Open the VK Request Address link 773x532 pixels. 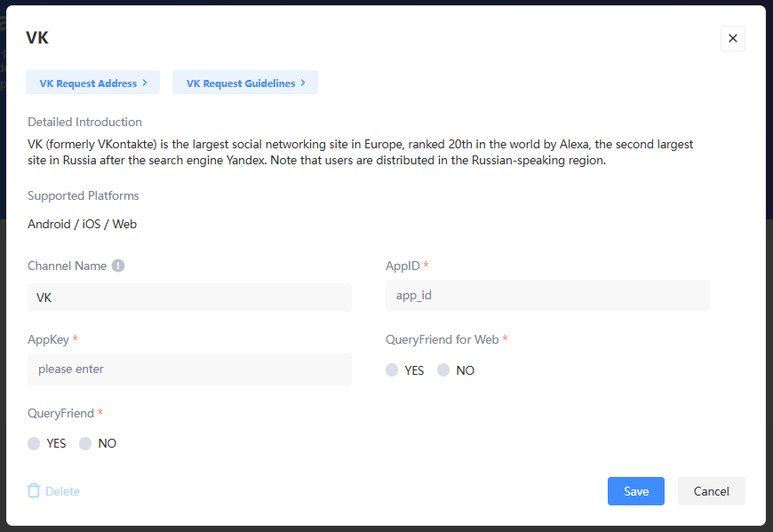click(x=88, y=83)
